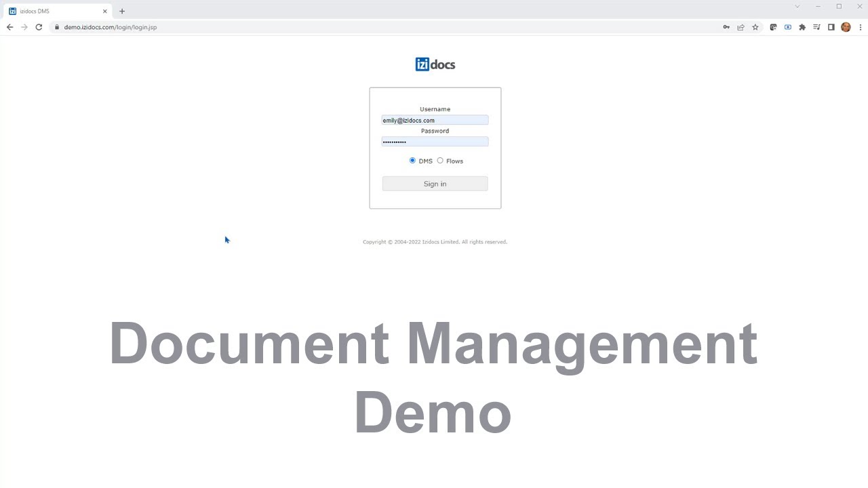Open the Chrome profile avatar
The height and width of the screenshot is (488, 868).
coord(846,27)
